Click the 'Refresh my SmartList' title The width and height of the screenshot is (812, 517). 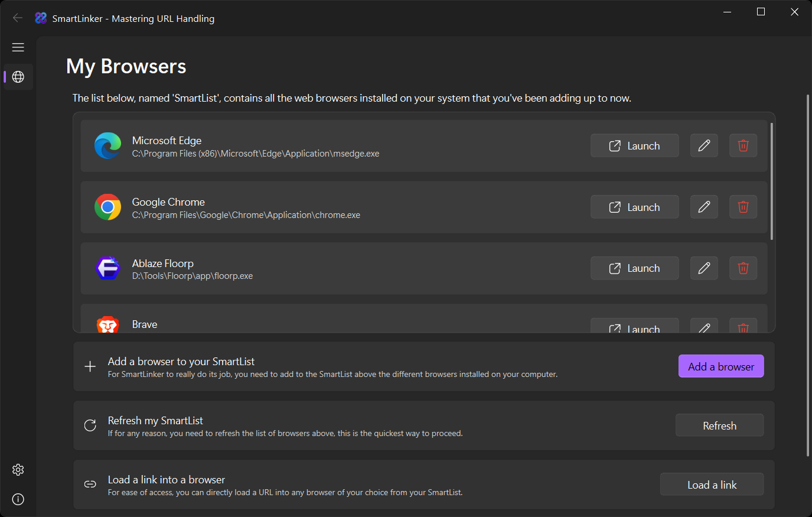(155, 420)
